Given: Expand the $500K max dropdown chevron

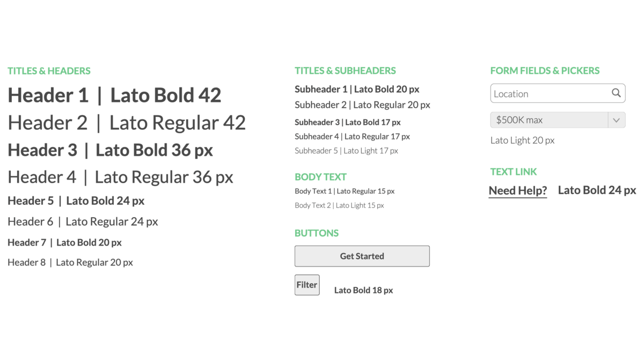Looking at the screenshot, I should 616,120.
